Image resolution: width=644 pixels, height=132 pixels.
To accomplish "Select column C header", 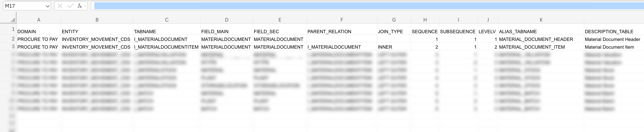I will (167, 20).
